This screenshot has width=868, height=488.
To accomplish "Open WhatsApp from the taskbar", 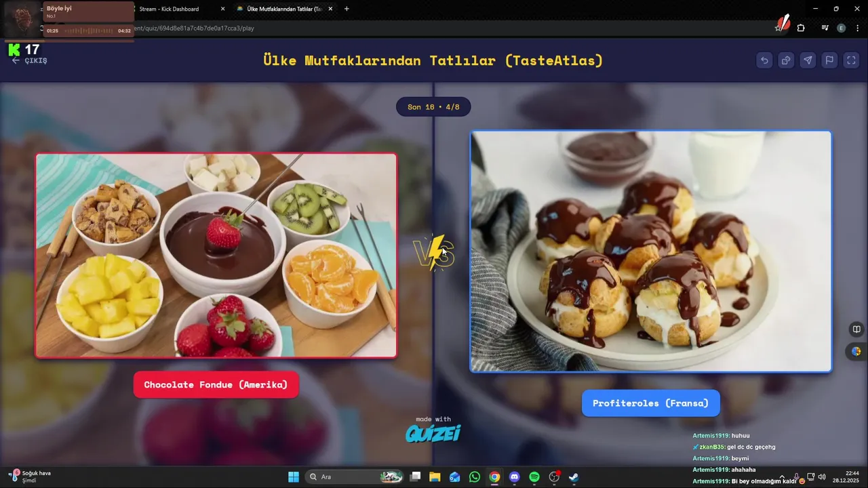I will [x=474, y=477].
